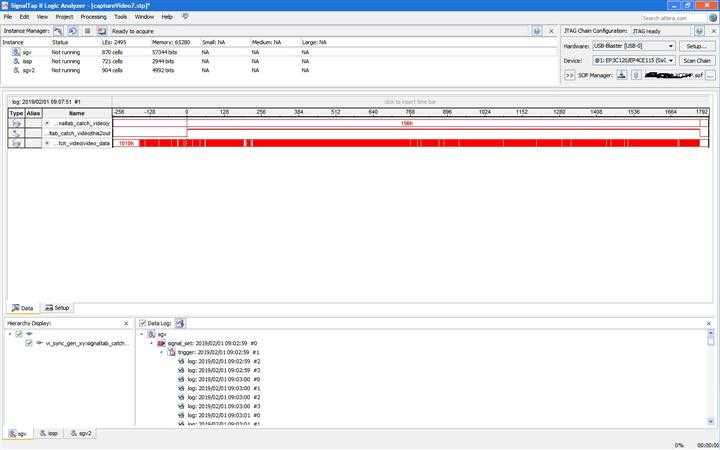Open the Tools menu
The width and height of the screenshot is (720, 450).
coord(121,17)
